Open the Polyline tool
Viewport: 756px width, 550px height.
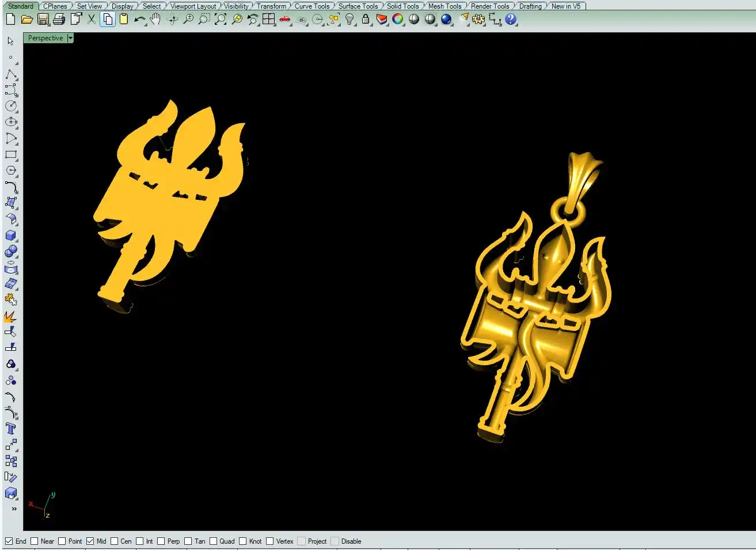click(x=10, y=75)
